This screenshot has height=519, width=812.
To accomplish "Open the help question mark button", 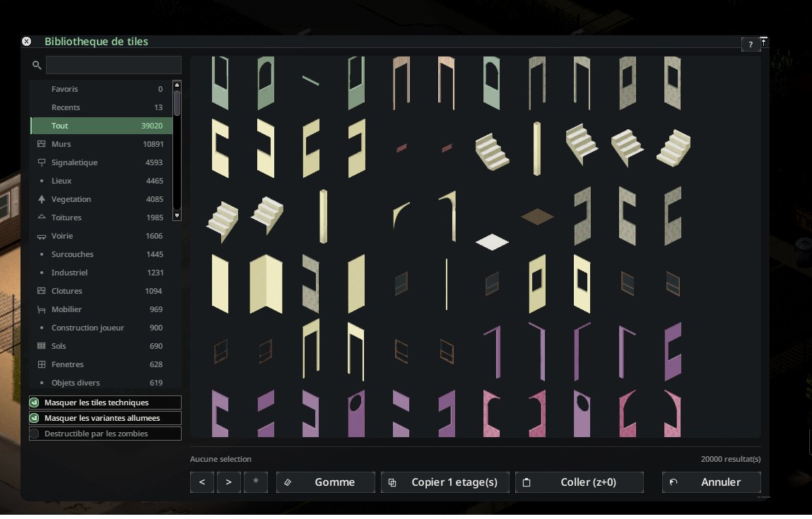I will pos(751,44).
